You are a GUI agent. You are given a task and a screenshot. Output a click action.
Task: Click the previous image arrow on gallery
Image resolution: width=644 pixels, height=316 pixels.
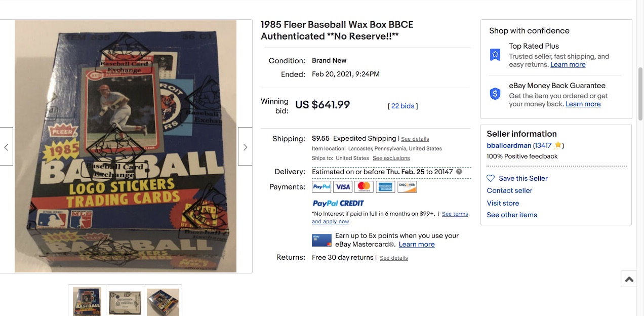point(6,147)
